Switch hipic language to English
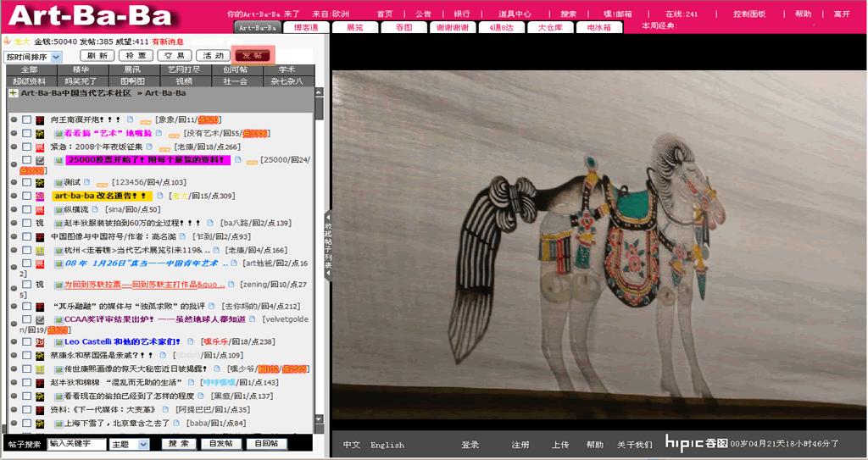This screenshot has height=460, width=868. pyautogui.click(x=387, y=445)
